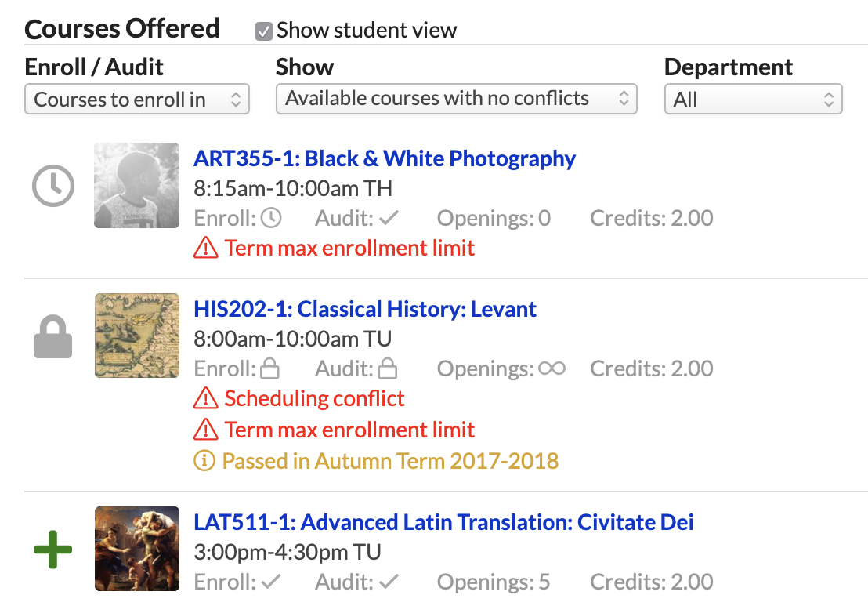Click the green plus icon to add LAT511-1

(53, 550)
